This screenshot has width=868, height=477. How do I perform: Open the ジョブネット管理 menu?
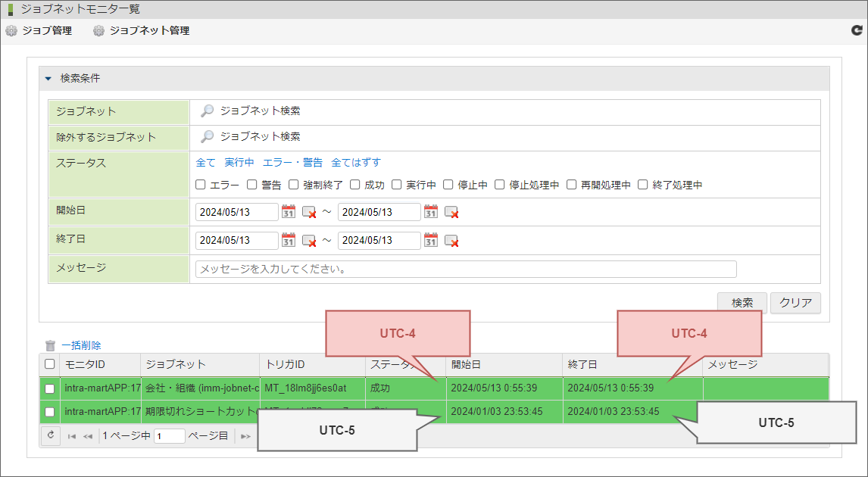point(141,31)
